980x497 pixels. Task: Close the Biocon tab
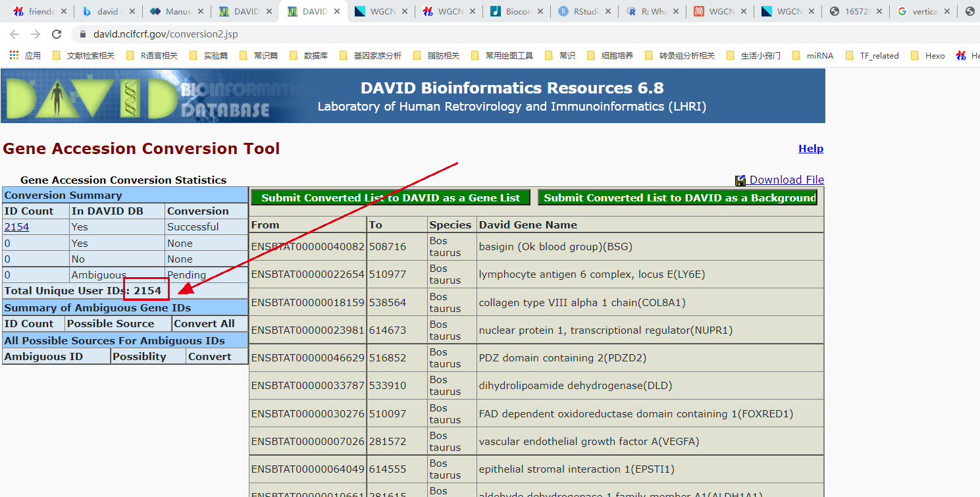540,11
